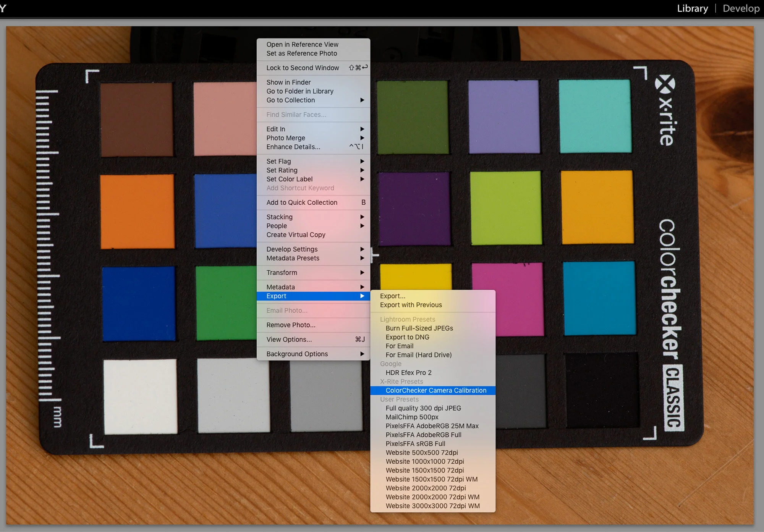Choose Website 1500x1500 72dpi WM preset
The image size is (764, 532).
[433, 479]
